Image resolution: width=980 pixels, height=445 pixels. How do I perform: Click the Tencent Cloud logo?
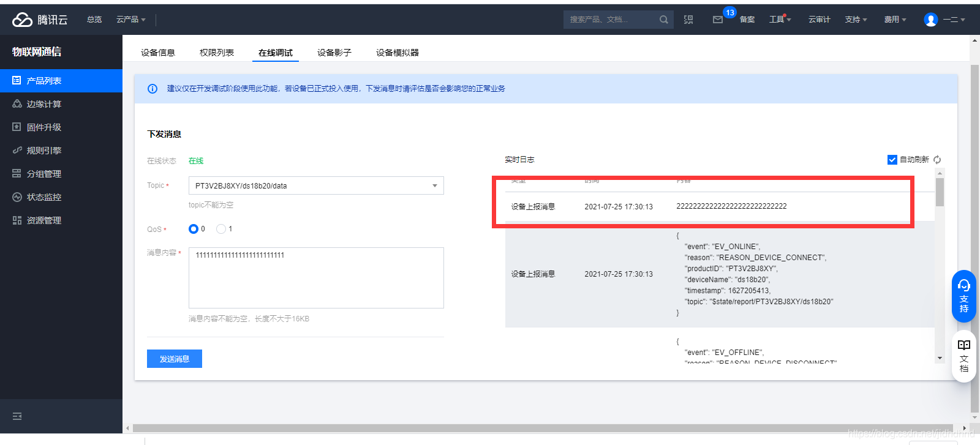pyautogui.click(x=40, y=20)
